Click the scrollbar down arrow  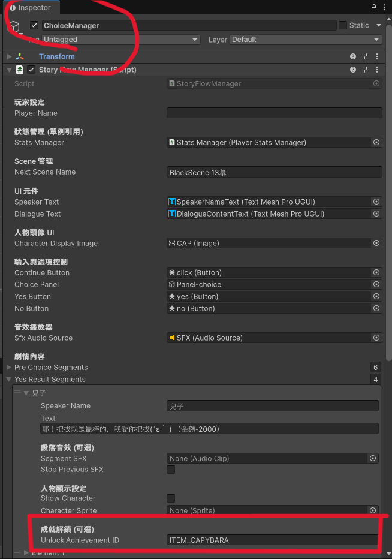click(389, 554)
